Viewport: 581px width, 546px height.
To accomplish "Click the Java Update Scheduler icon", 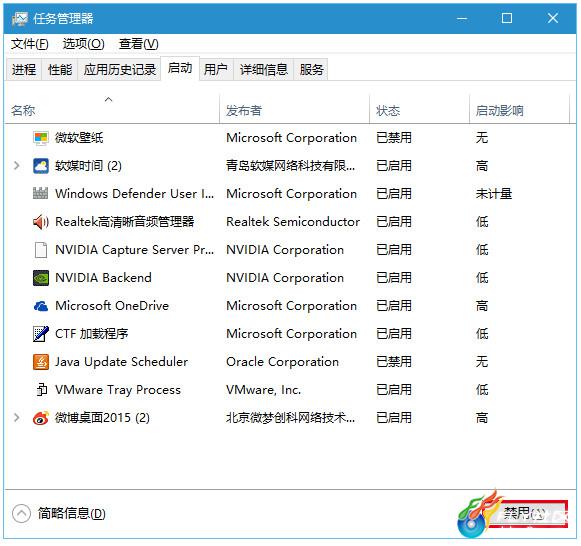I will (x=41, y=362).
